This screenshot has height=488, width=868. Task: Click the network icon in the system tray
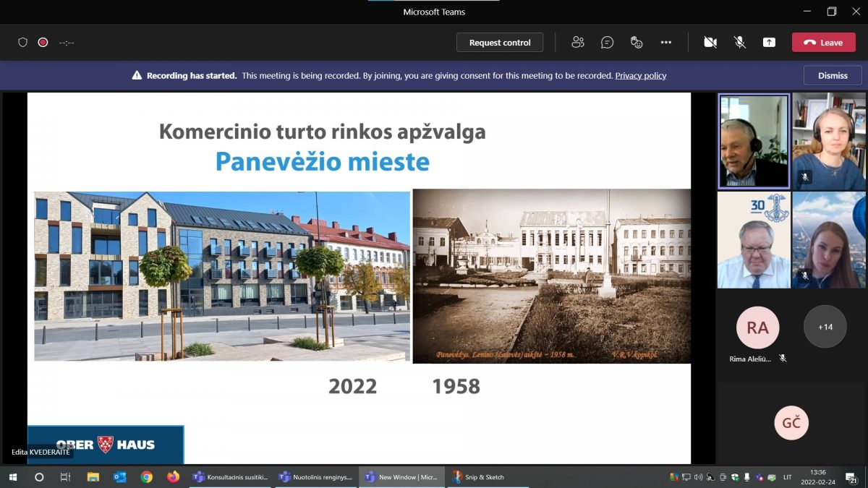click(686, 477)
